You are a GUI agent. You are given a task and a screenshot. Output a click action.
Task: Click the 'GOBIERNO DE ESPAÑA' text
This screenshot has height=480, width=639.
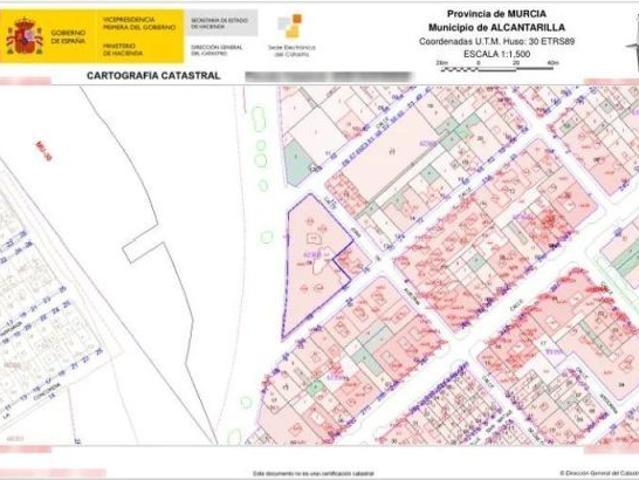[x=68, y=37]
